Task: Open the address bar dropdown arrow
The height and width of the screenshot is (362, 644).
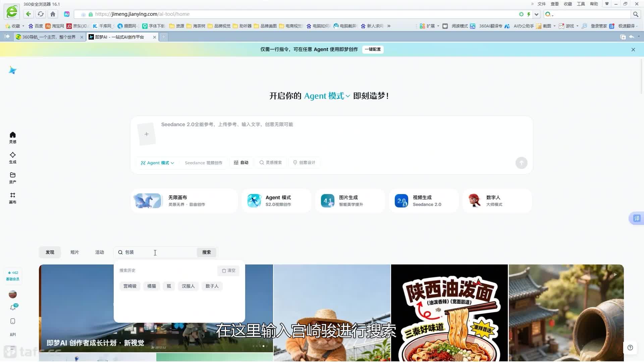Action: click(x=536, y=14)
